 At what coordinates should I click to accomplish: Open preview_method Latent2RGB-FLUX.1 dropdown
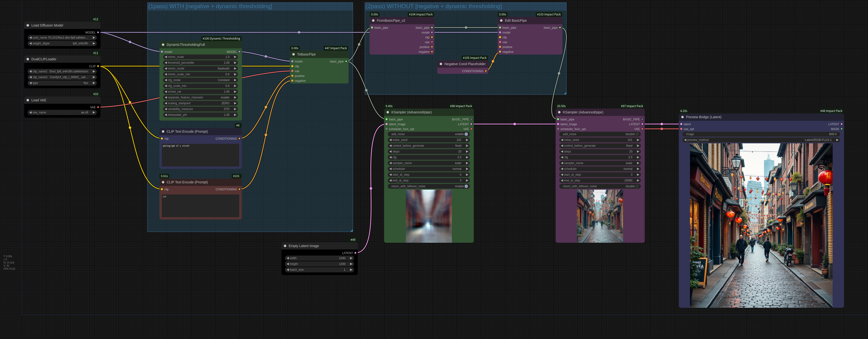761,140
